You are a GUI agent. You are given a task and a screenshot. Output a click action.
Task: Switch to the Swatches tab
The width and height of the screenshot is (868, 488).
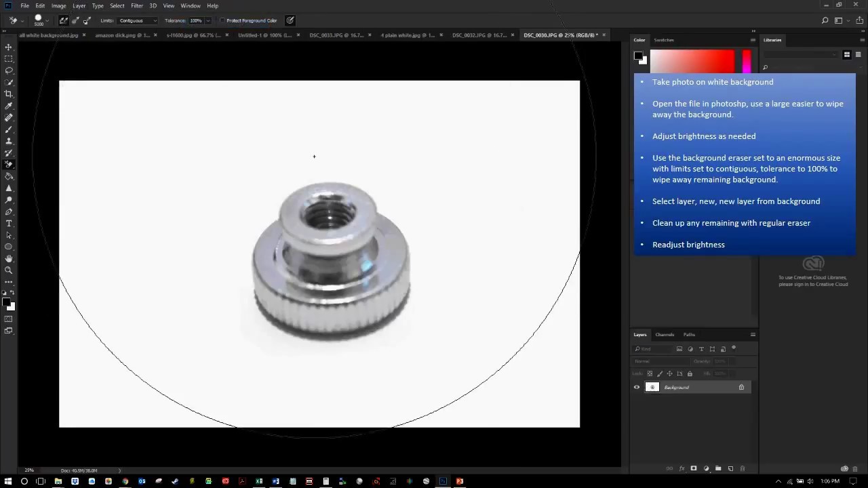[664, 40]
